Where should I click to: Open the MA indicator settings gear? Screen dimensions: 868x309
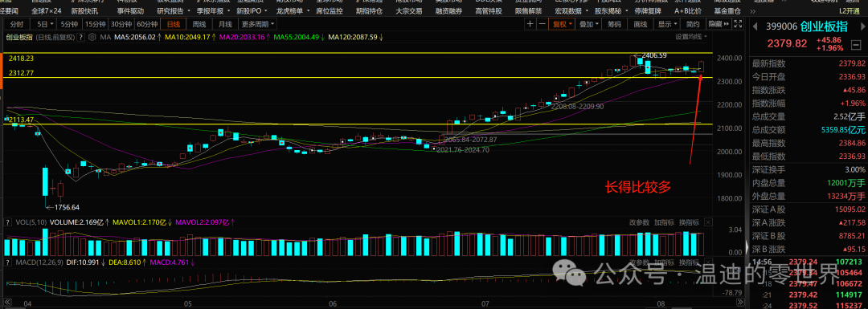coord(92,37)
